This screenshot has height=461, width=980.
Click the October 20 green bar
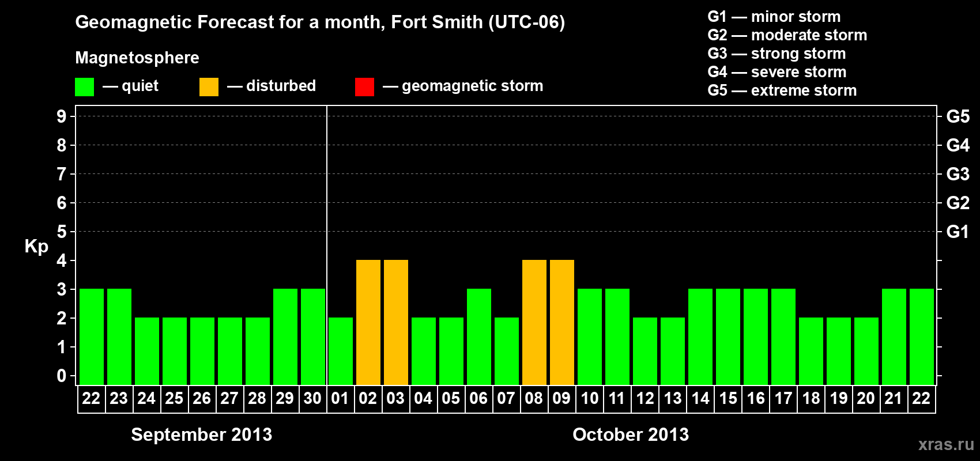[866, 351]
